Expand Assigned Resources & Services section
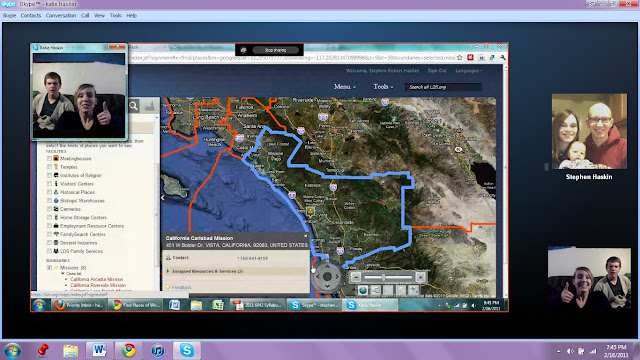 [207, 271]
